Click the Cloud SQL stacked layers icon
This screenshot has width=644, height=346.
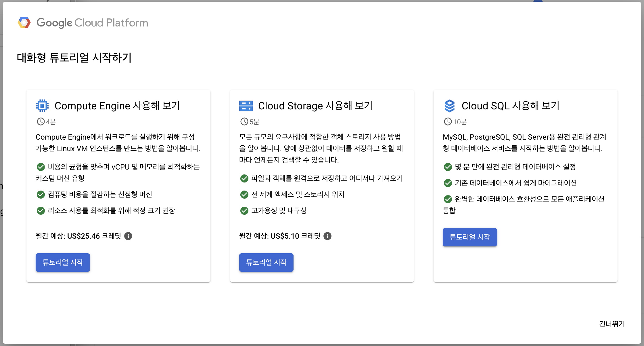(449, 106)
